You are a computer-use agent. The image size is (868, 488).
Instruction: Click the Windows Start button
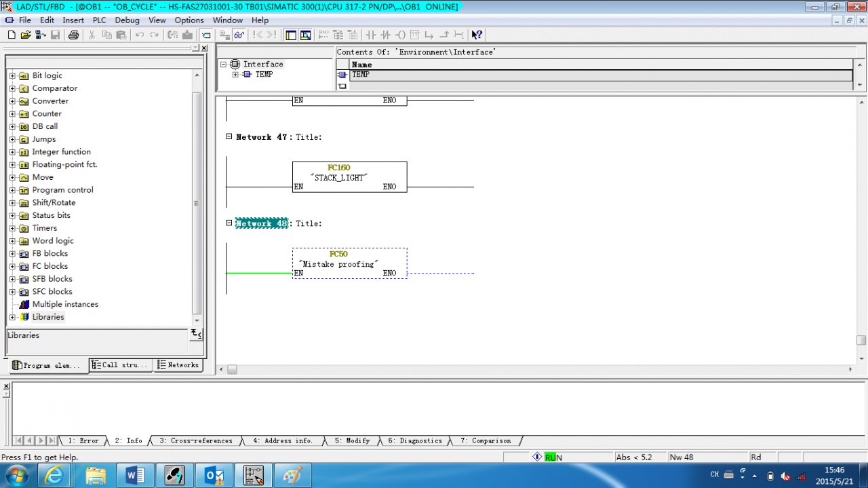coord(16,475)
